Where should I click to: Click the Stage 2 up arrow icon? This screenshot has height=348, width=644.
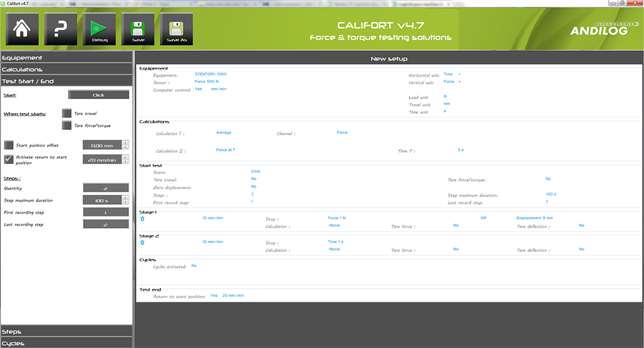142,242
